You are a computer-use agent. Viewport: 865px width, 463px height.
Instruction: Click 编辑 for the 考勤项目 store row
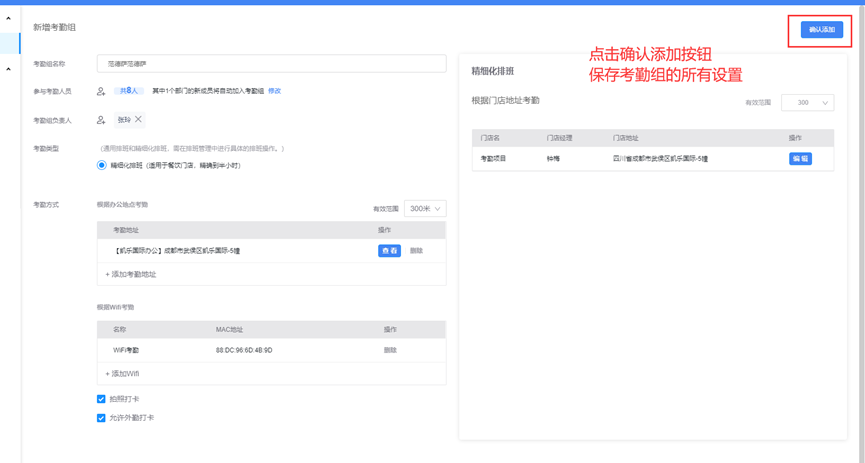[800, 159]
